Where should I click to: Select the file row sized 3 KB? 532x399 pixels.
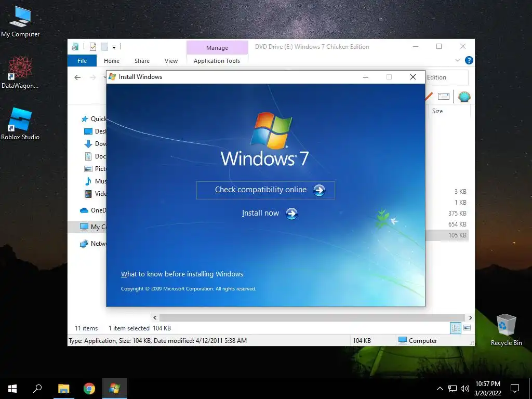click(447, 192)
